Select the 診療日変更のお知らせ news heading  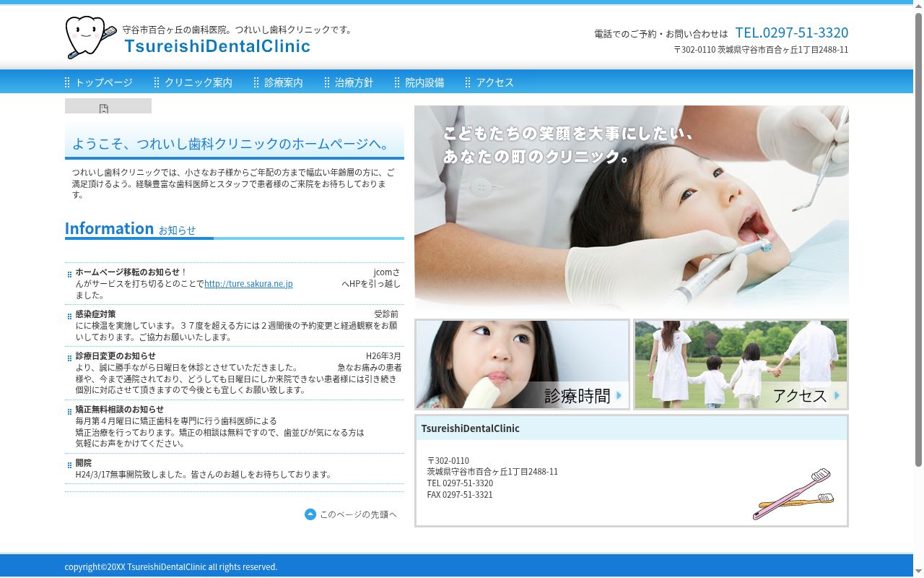click(x=115, y=356)
